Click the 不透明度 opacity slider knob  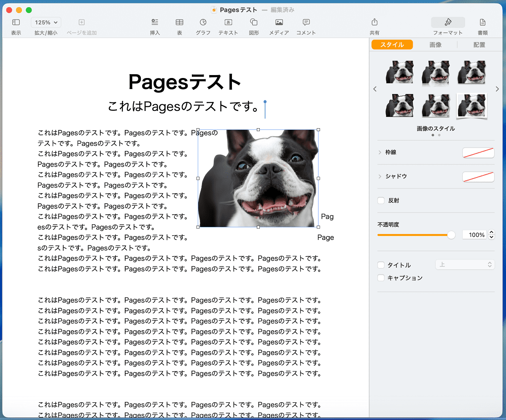(451, 235)
